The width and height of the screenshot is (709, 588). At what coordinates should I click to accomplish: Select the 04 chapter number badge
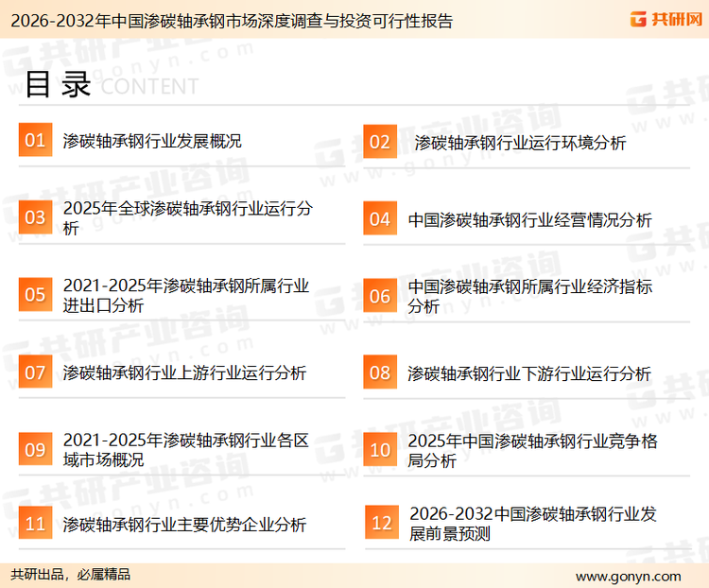[380, 219]
